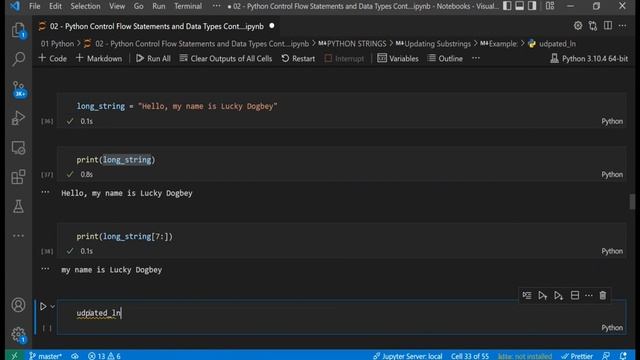Open the Run menu
This screenshot has height=360, width=640.
[x=159, y=6]
